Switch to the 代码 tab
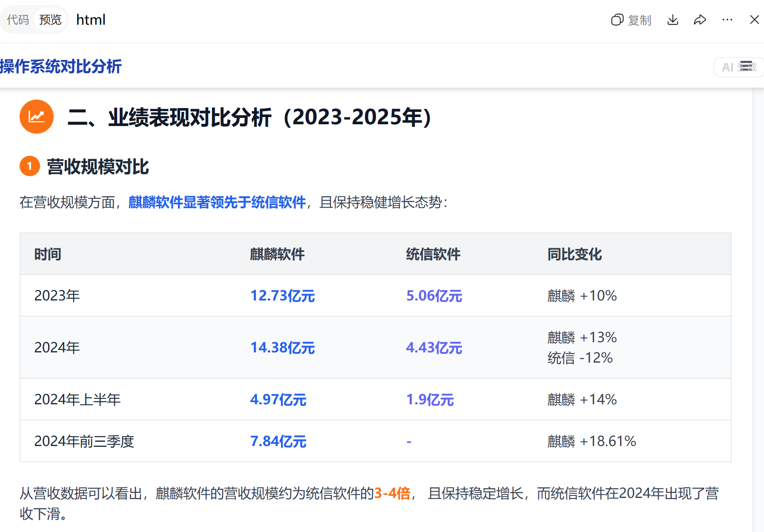Image resolution: width=764 pixels, height=532 pixels. point(18,20)
